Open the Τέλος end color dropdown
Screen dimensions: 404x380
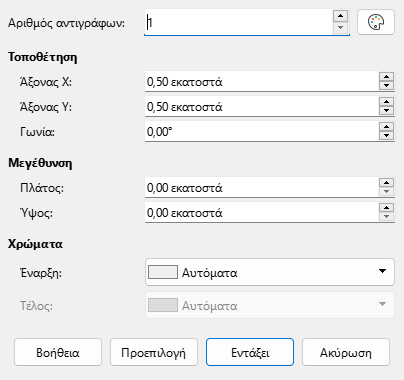click(x=270, y=305)
